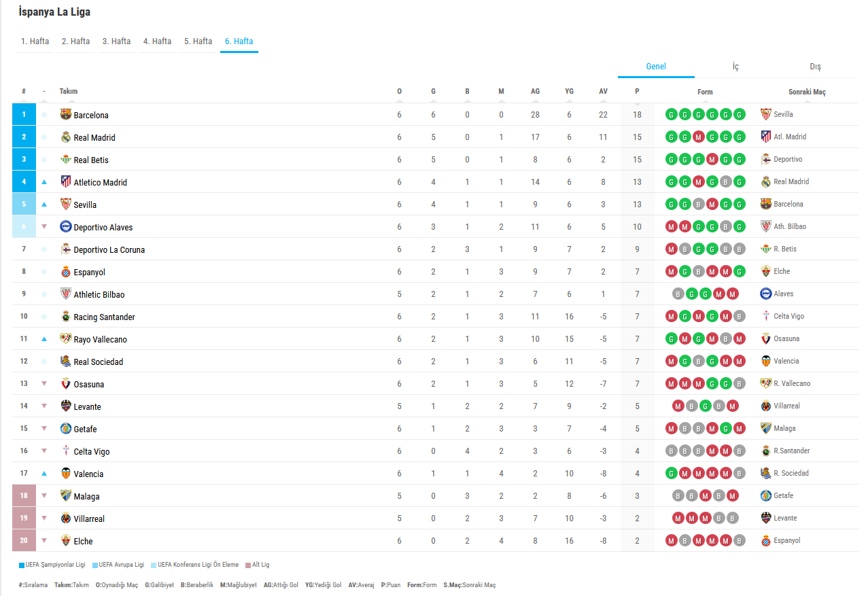Open the Barcelona team name link
The height and width of the screenshot is (596, 868).
tap(91, 116)
